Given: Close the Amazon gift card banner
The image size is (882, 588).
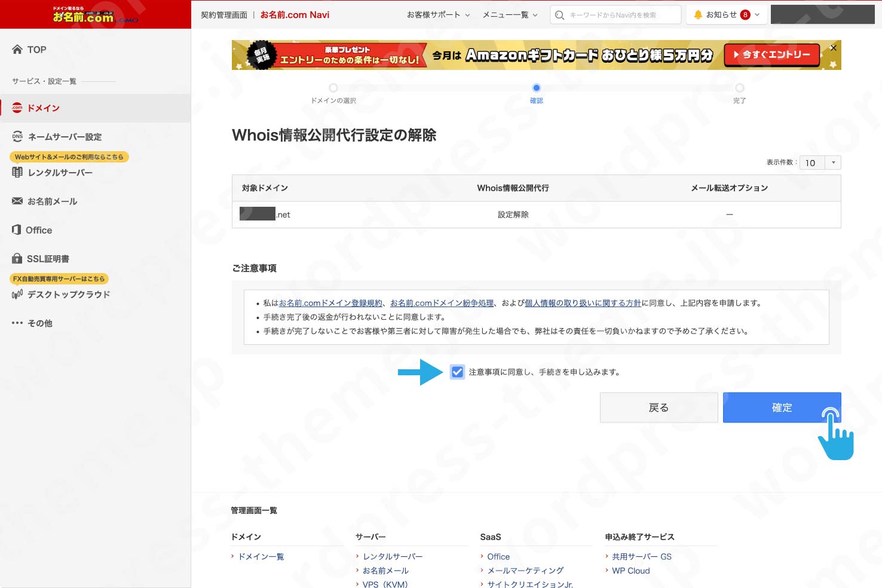Looking at the screenshot, I should [x=833, y=48].
